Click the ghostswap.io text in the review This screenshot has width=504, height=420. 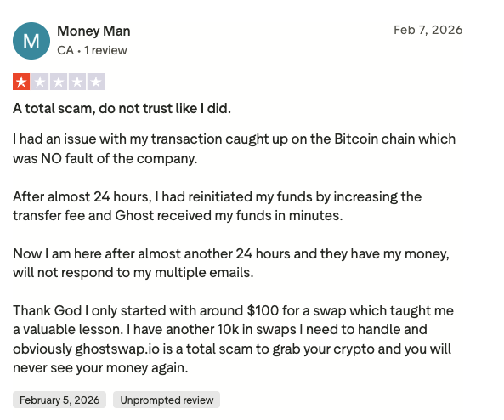point(117,349)
